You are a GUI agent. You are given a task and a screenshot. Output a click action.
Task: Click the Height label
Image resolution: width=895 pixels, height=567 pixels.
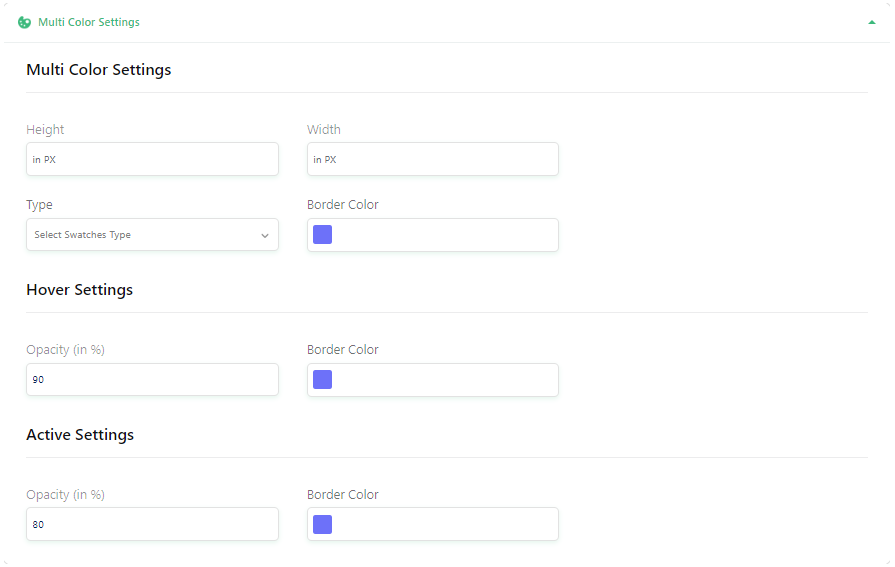point(45,130)
